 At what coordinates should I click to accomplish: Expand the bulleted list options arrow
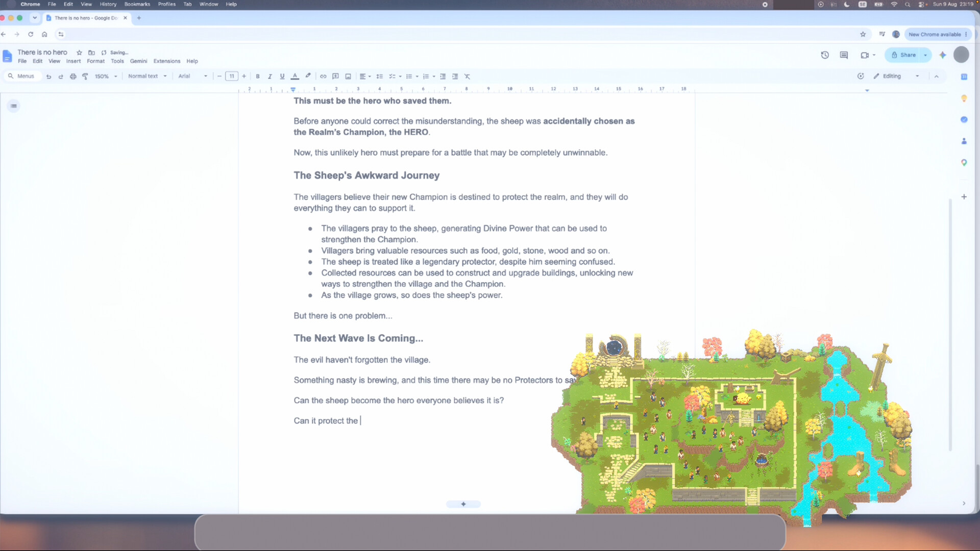[x=417, y=77]
